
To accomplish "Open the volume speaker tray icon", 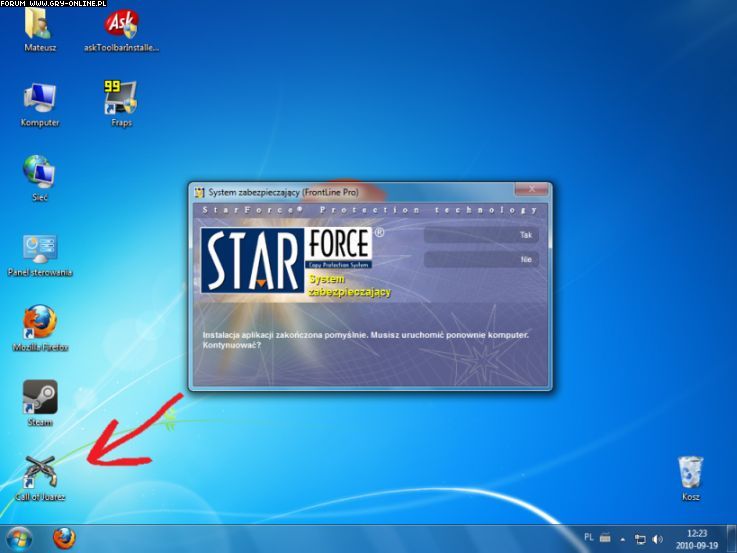I will click(x=658, y=539).
